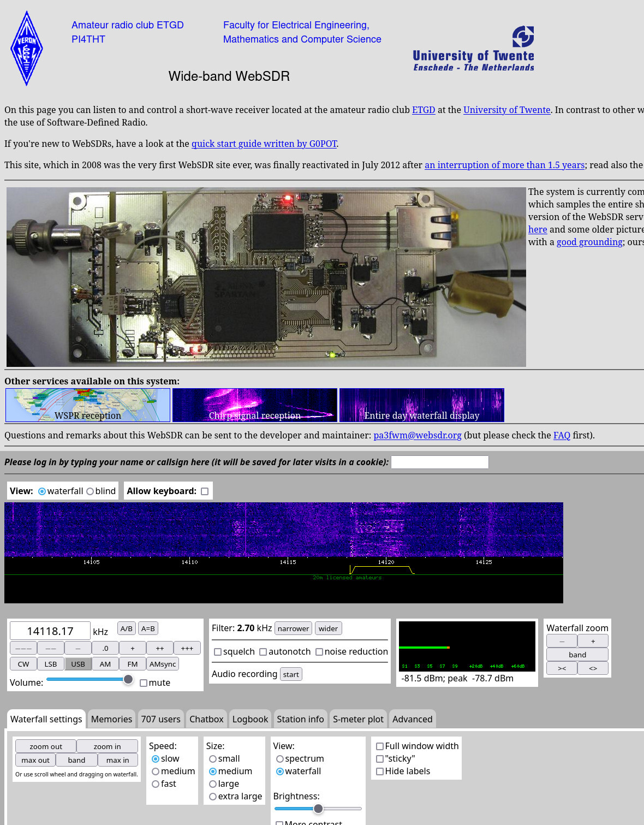Open the Entire day waterfall display thumbnail
Viewport: 644px width, 825px height.
422,405
